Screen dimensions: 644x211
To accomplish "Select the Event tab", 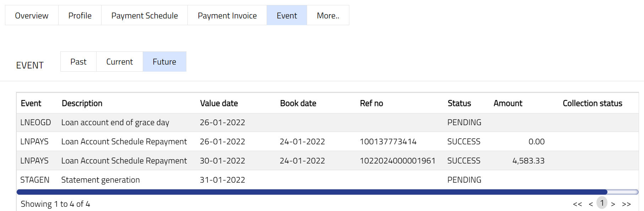I will (287, 16).
